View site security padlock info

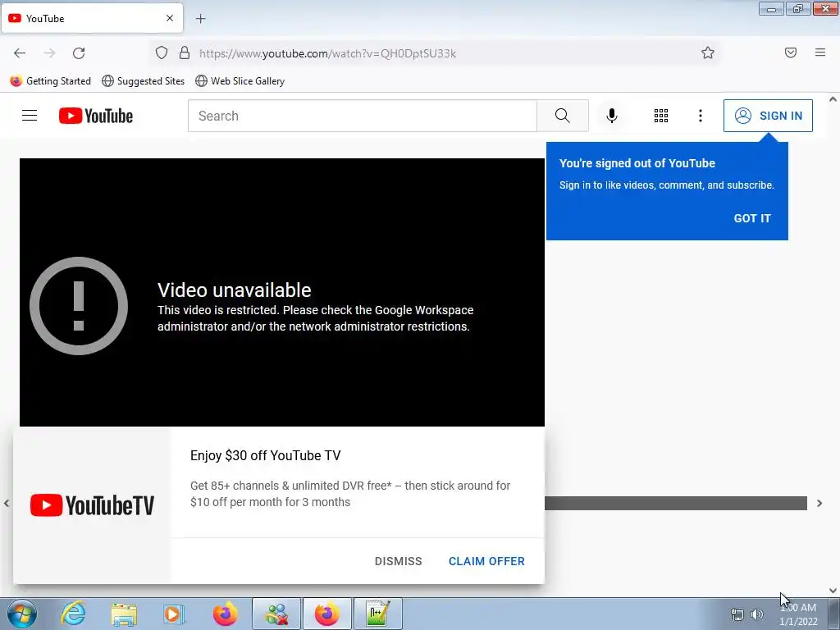pyautogui.click(x=185, y=53)
